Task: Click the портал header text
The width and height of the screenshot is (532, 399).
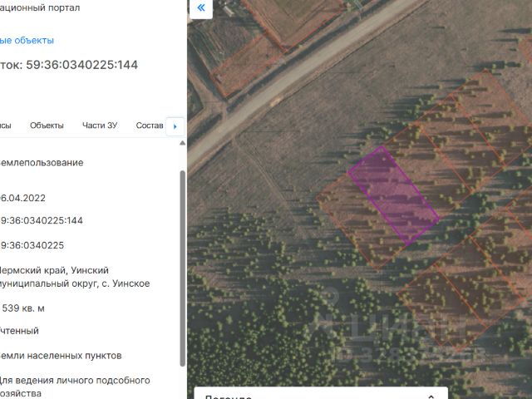Action: [61, 7]
